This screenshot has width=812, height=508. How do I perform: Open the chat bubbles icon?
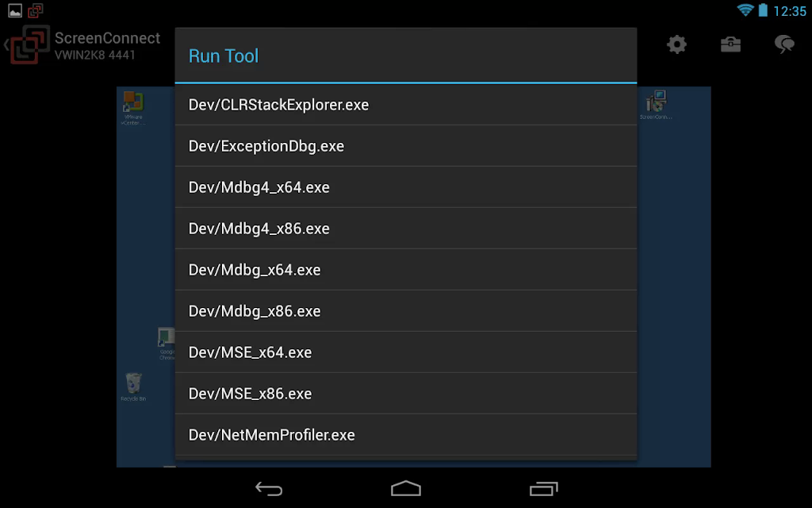[x=784, y=44]
